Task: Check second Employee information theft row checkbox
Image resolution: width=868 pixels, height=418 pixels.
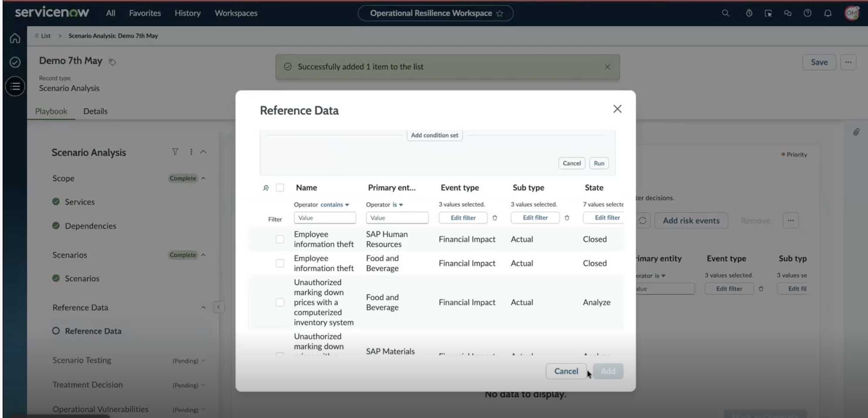Action: (x=280, y=263)
